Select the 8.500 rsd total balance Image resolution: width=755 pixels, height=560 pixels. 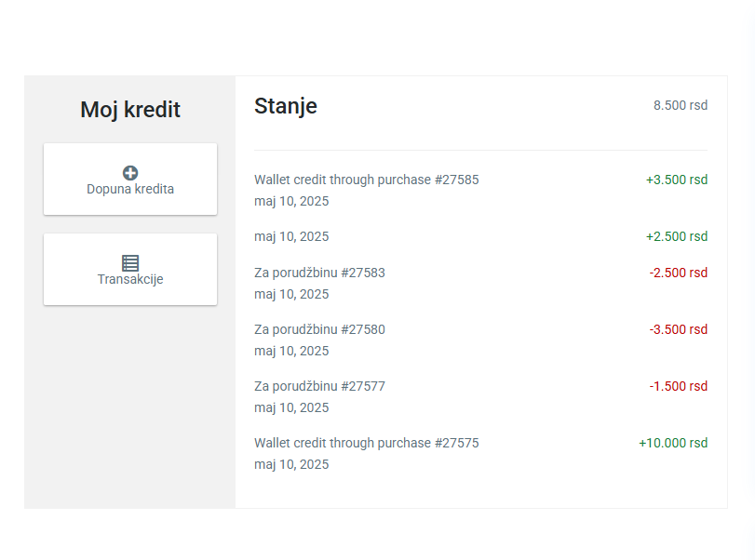pos(680,105)
